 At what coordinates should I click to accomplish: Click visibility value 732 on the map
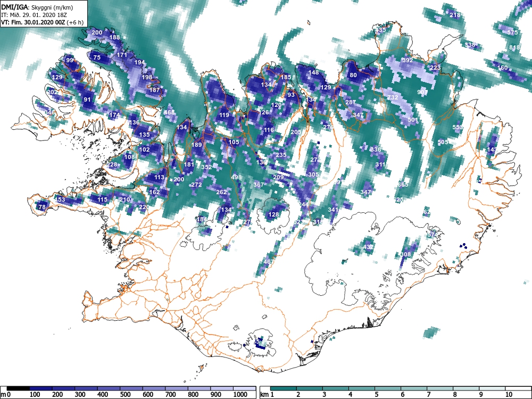pyautogui.click(x=393, y=97)
